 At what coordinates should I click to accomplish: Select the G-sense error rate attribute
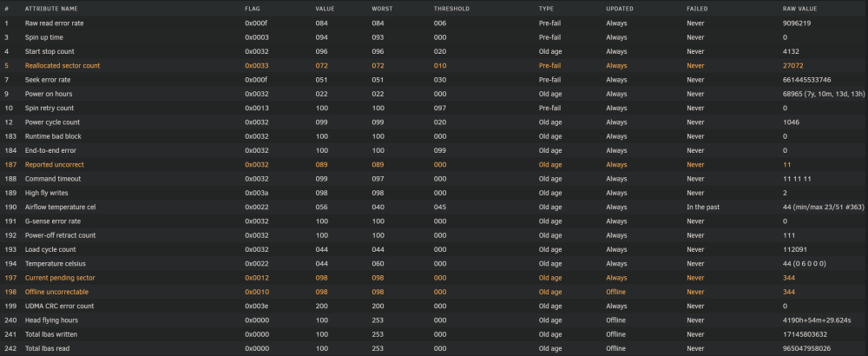point(53,221)
